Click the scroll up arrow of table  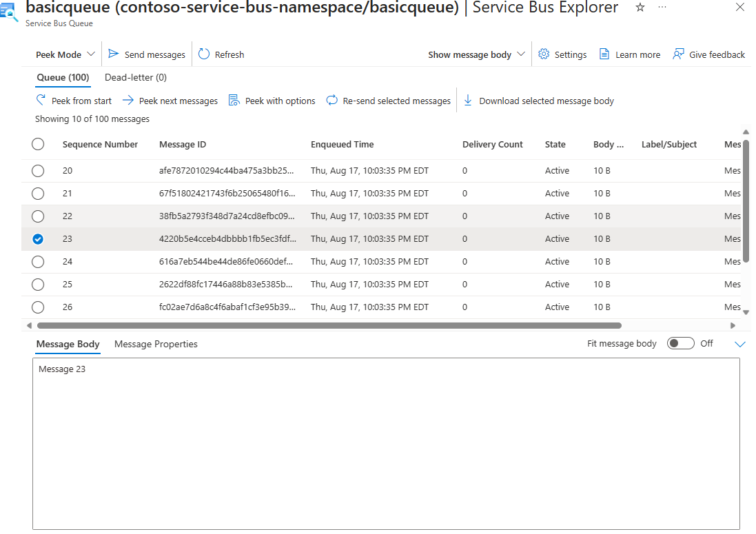[746, 132]
